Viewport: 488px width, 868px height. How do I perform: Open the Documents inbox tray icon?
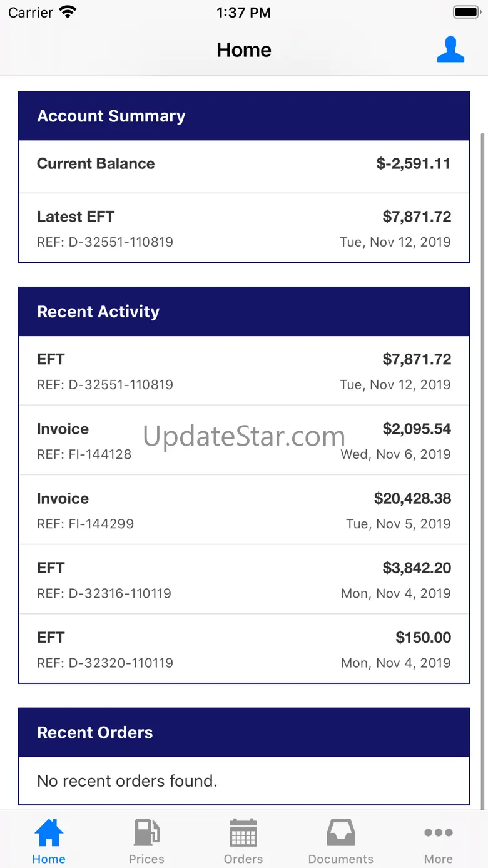[341, 832]
